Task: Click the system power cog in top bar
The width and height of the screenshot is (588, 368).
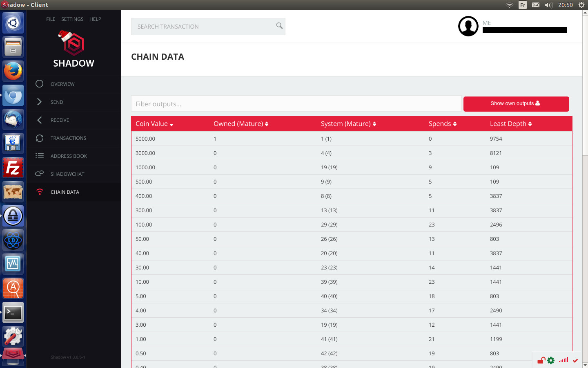Action: coord(581,5)
